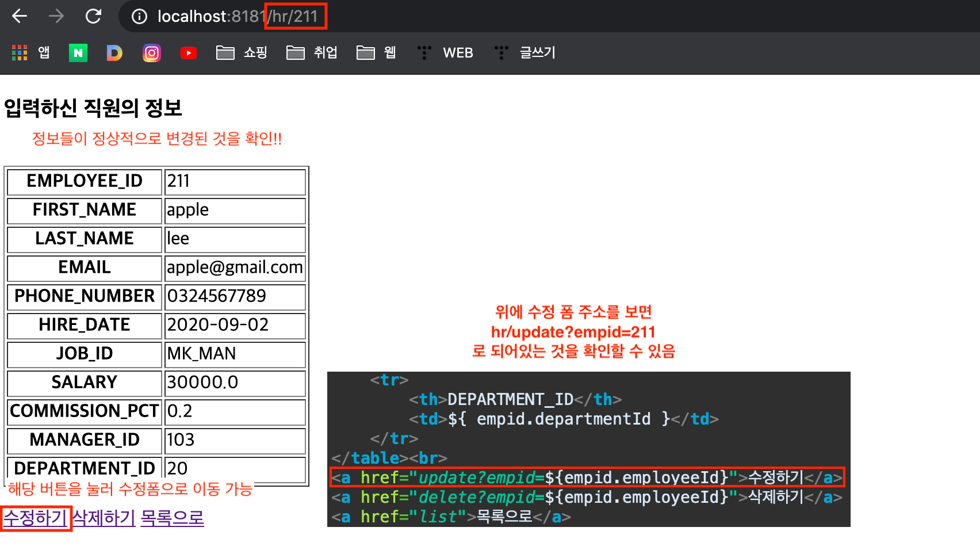
Task: Click the SALARY header cell
Action: pos(85,383)
